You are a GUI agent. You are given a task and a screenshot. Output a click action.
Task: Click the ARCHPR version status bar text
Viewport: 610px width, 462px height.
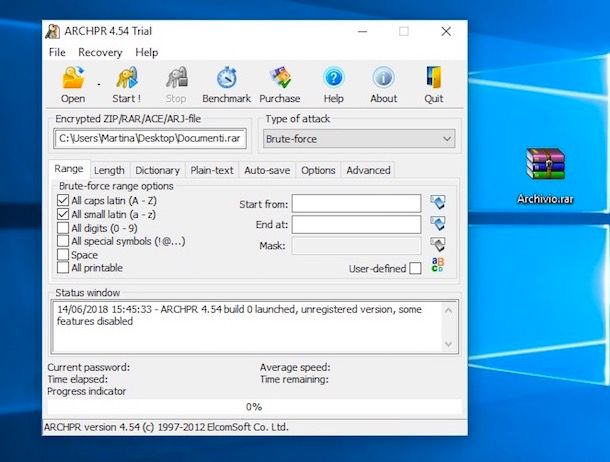pyautogui.click(x=166, y=427)
